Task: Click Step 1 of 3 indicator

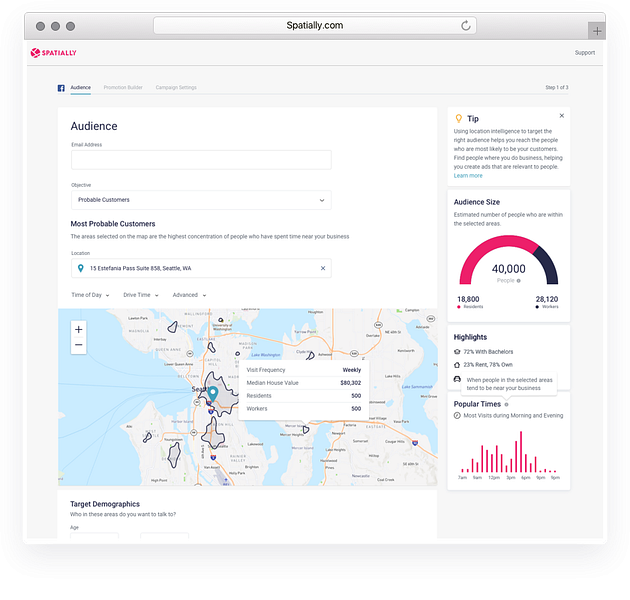Action: [556, 87]
